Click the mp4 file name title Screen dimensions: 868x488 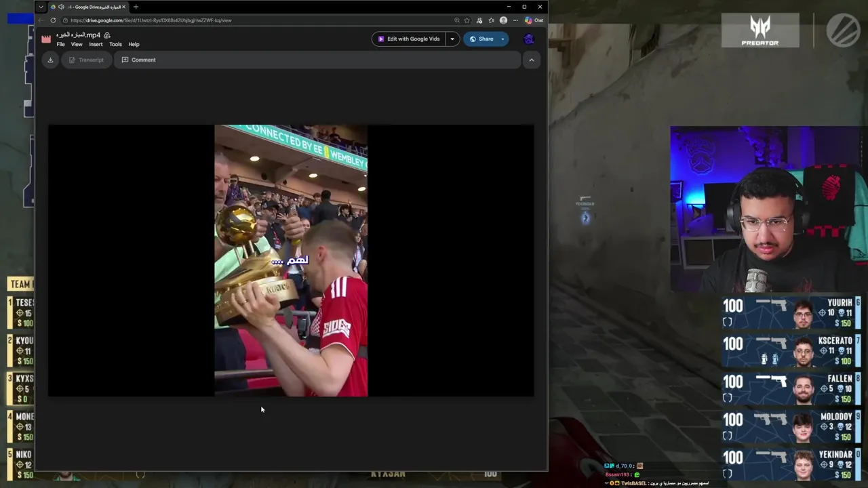(79, 35)
